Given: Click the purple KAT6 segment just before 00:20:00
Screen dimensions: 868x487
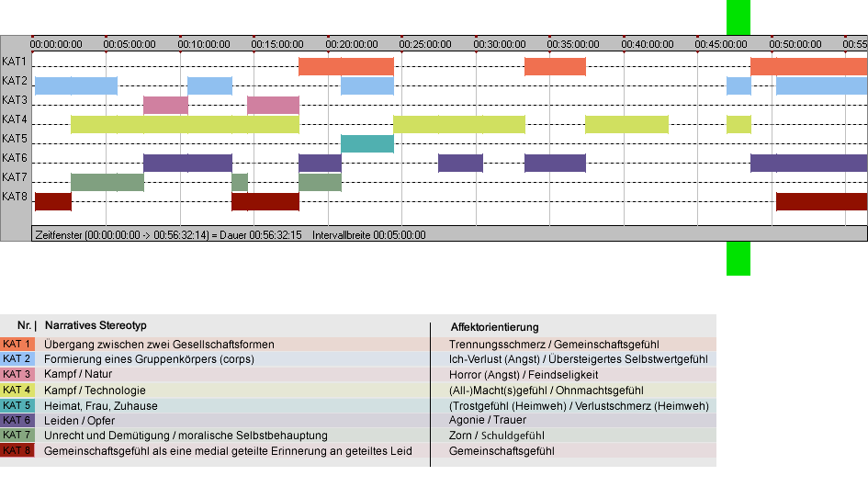Looking at the screenshot, I should (x=320, y=163).
